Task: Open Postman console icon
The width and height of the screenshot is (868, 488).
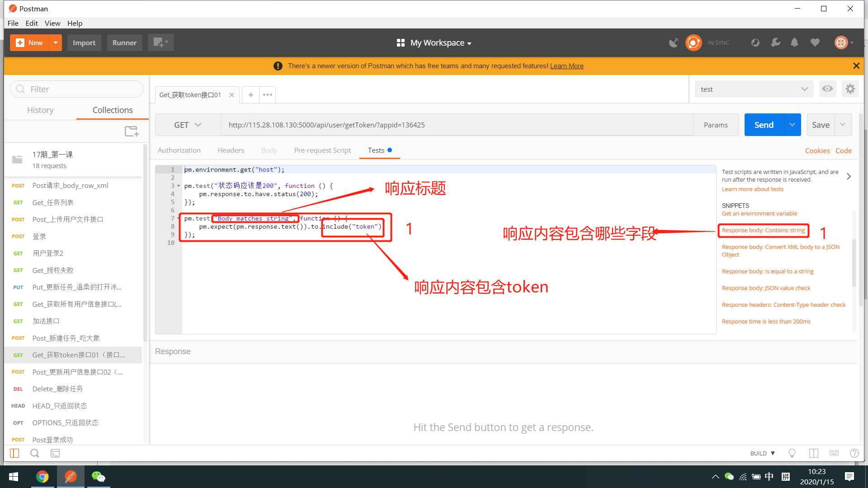Action: pos(55,453)
